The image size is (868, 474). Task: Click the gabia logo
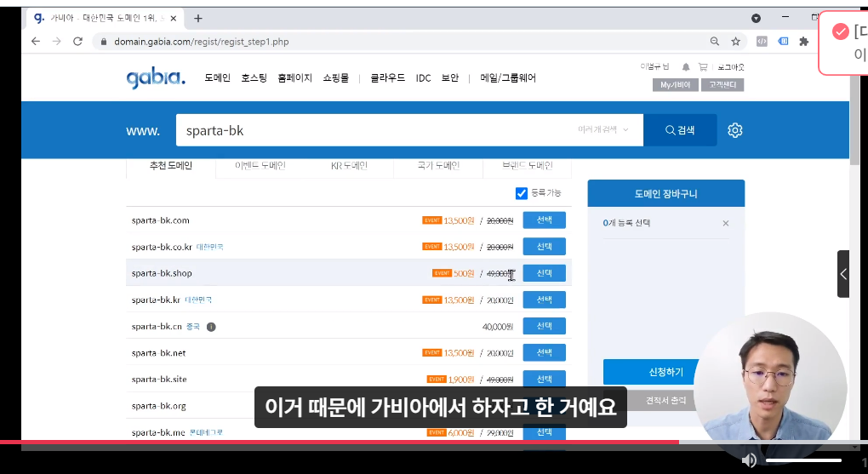[x=156, y=78]
